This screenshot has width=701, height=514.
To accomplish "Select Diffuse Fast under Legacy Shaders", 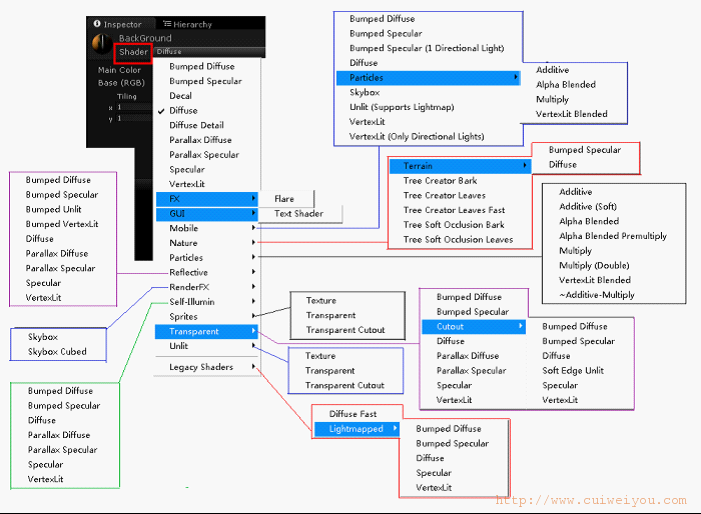I will pos(353,414).
